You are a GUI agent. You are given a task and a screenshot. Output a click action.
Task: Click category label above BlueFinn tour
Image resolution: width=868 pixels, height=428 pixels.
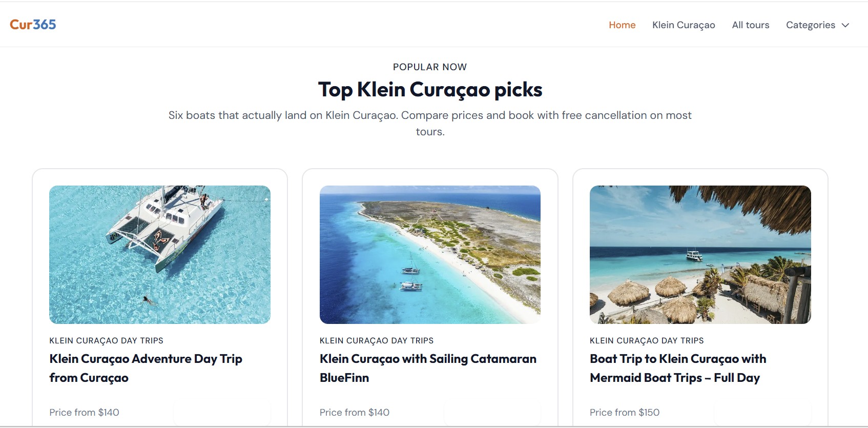click(x=377, y=341)
